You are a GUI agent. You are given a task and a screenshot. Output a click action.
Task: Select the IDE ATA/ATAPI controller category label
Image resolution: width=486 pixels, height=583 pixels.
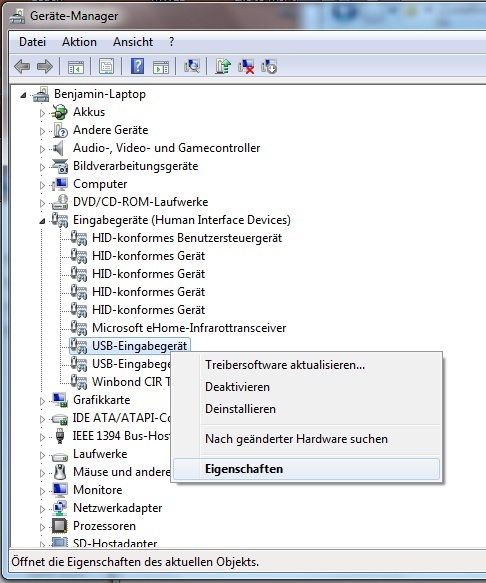(122, 418)
